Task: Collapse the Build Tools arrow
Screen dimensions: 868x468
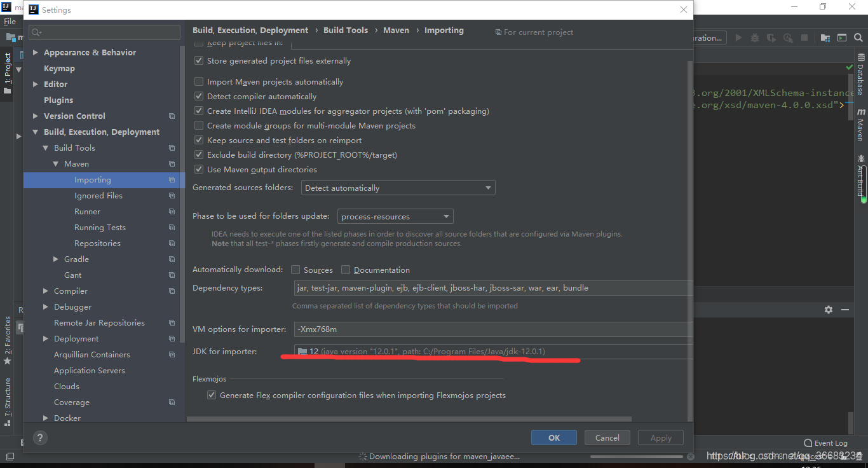Action: (x=46, y=148)
